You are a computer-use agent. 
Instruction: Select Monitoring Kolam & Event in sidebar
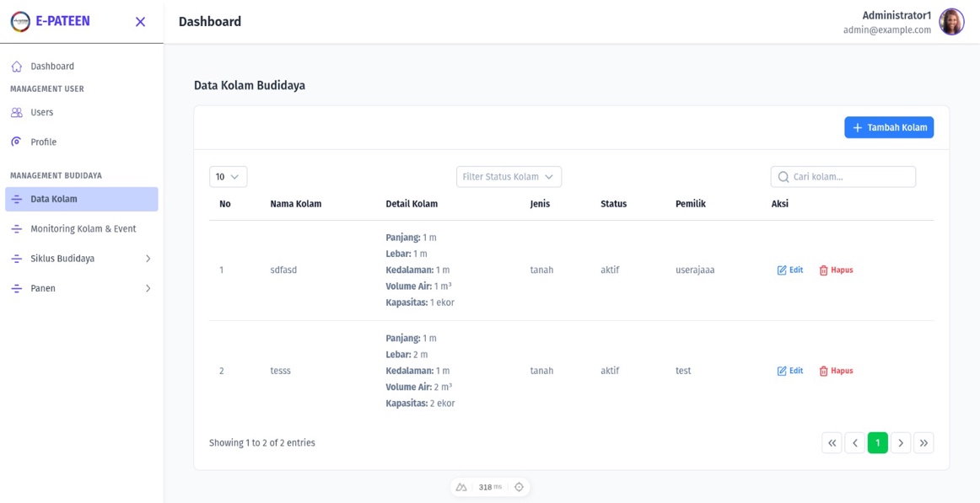[83, 229]
